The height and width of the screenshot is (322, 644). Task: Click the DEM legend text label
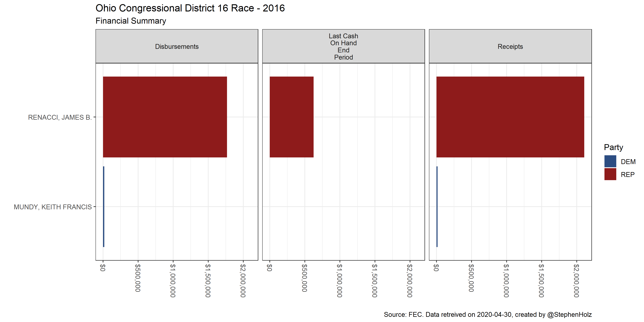pyautogui.click(x=628, y=162)
